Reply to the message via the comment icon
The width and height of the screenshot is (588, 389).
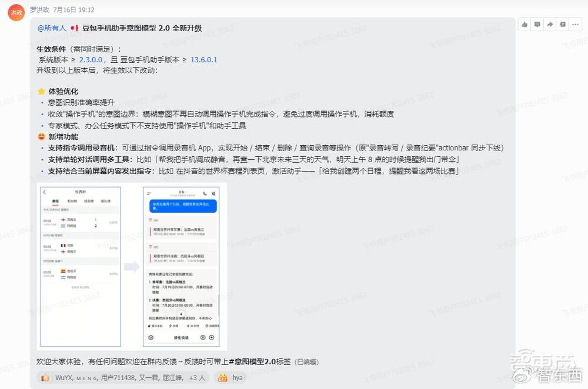537,24
